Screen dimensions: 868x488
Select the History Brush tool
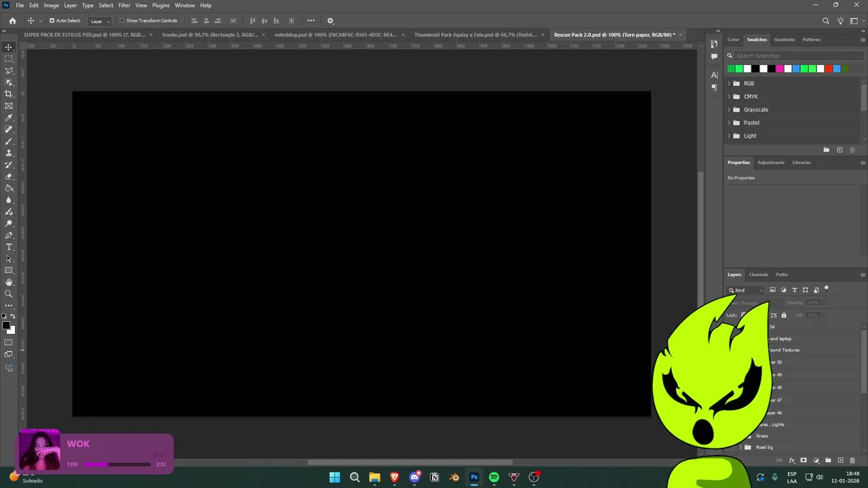click(x=9, y=165)
